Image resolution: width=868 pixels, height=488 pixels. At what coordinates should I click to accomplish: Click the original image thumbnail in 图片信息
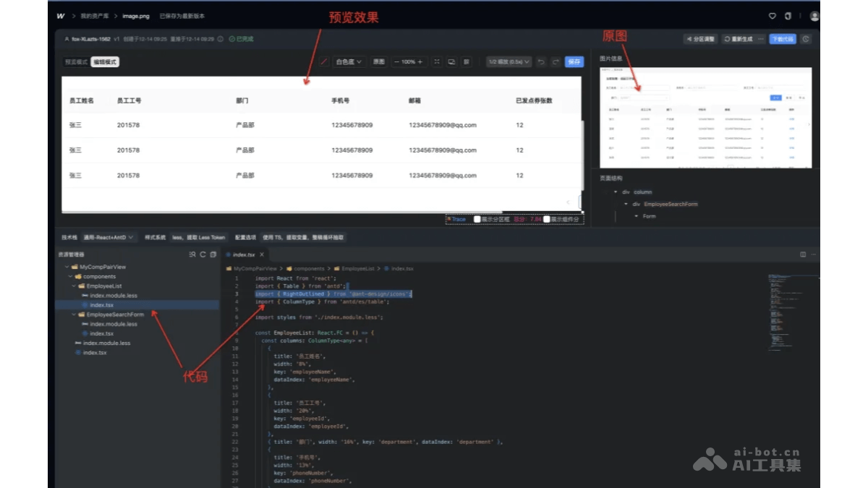tap(705, 118)
